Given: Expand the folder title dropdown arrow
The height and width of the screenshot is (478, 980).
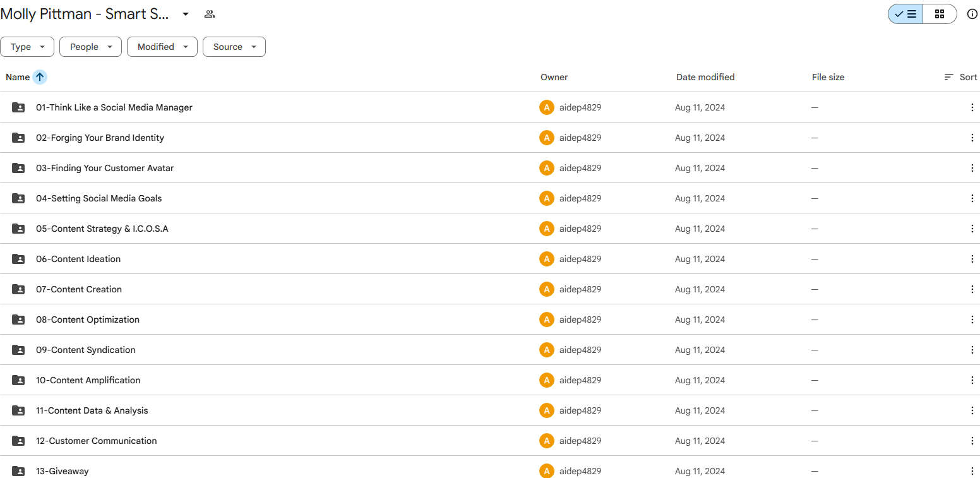Looking at the screenshot, I should [186, 14].
